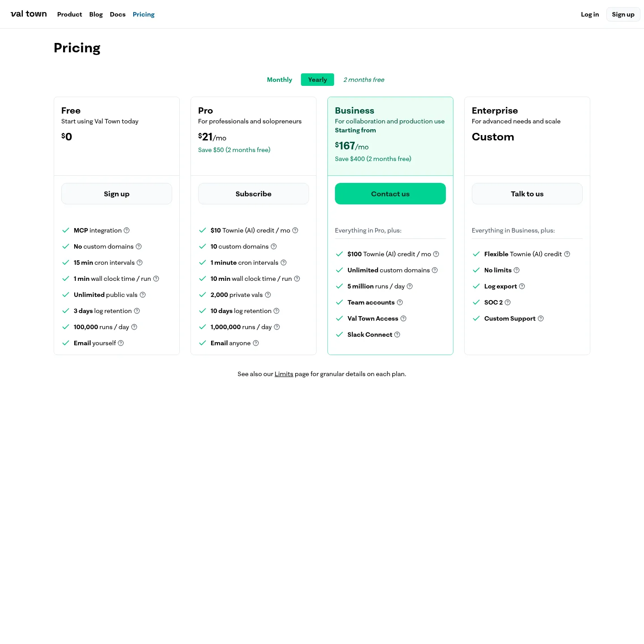The width and height of the screenshot is (644, 644).
Task: Click the val town logo
Action: click(29, 14)
